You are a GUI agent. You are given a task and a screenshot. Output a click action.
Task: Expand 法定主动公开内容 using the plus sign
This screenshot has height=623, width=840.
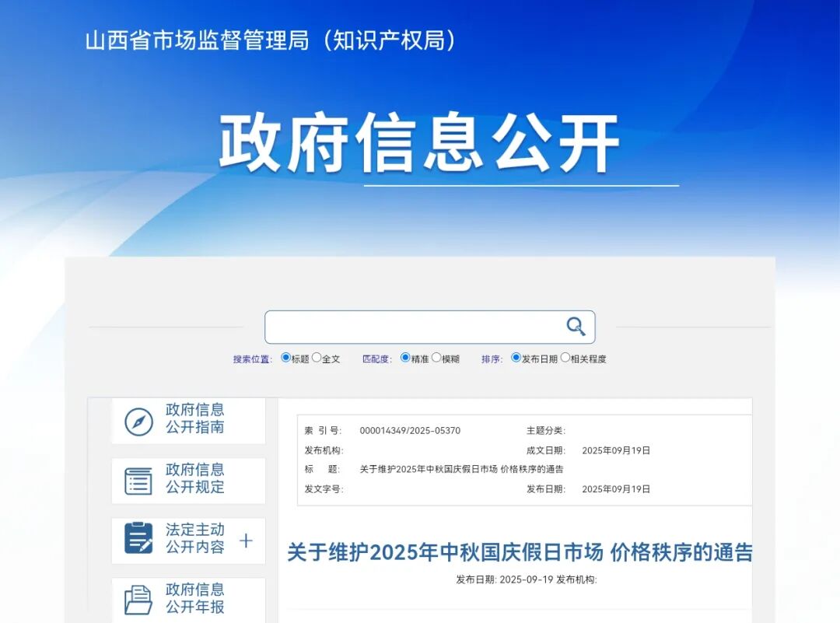click(x=247, y=540)
